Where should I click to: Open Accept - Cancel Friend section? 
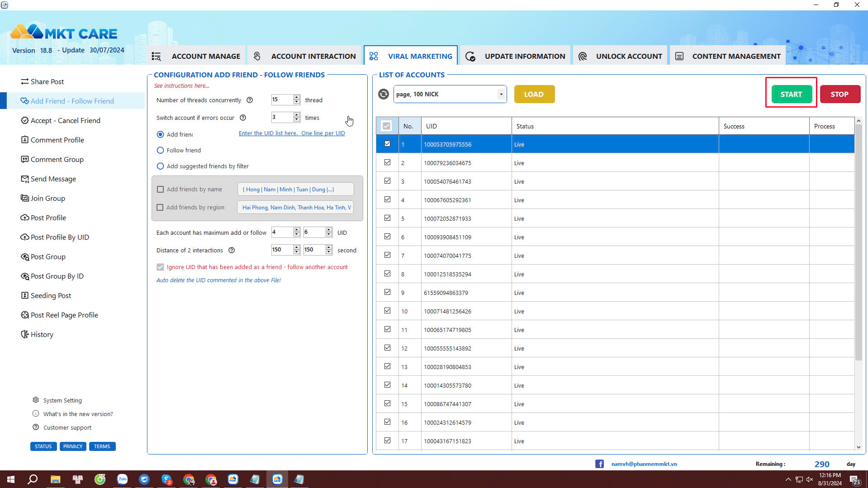[61, 120]
